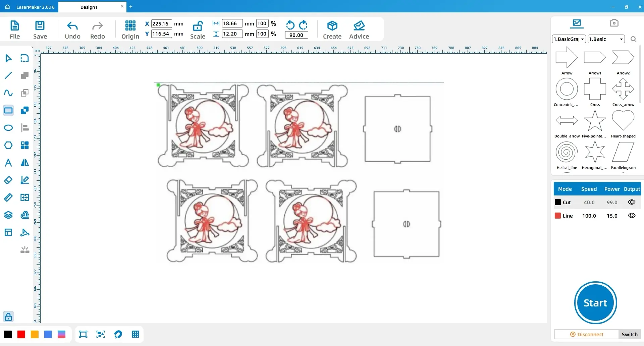Open the 1.BasicGraph category dropdown
This screenshot has width=644, height=346.
pos(569,39)
